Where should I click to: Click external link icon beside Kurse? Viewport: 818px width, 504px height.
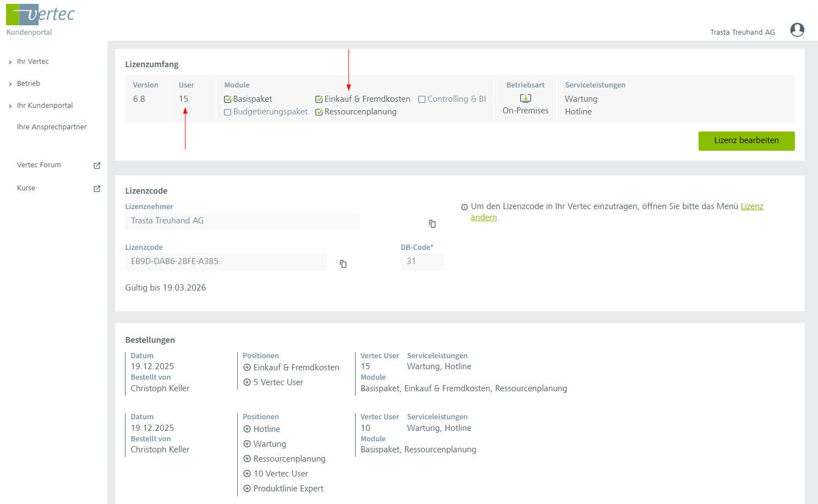pos(97,189)
